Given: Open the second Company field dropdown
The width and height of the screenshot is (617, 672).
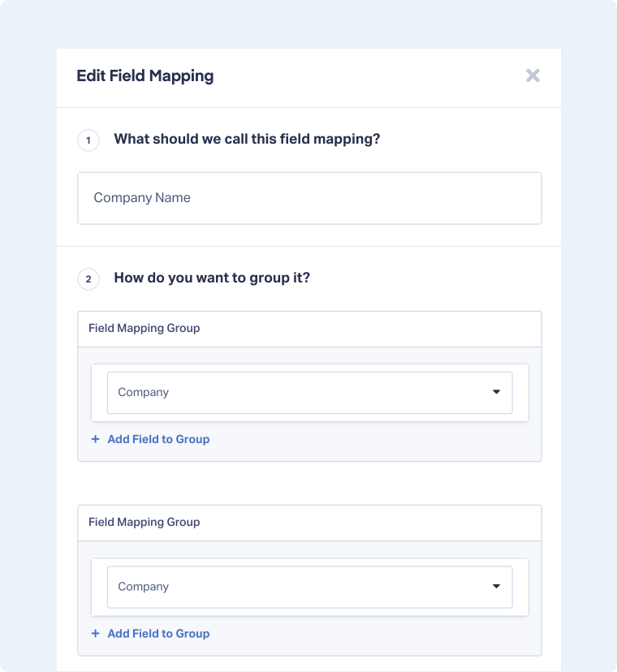Looking at the screenshot, I should pyautogui.click(x=309, y=586).
